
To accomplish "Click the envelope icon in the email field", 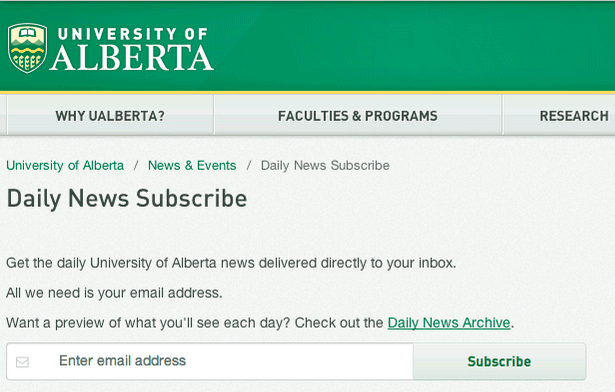I will (22, 362).
